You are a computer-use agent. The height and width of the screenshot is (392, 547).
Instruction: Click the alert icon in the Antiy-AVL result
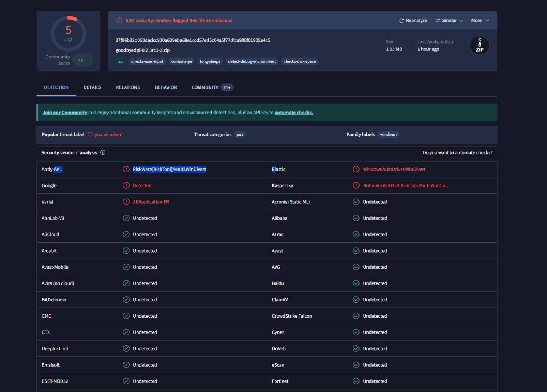pyautogui.click(x=126, y=169)
